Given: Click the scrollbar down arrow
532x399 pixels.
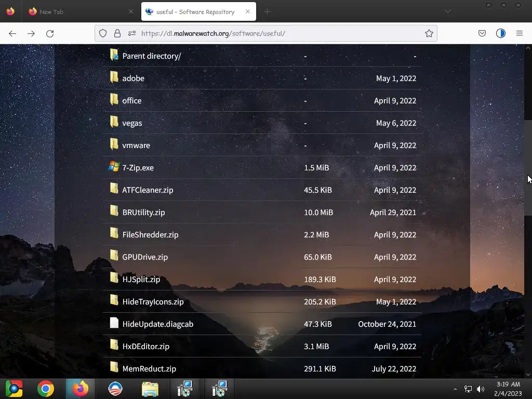Looking at the screenshot, I should click(x=528, y=375).
